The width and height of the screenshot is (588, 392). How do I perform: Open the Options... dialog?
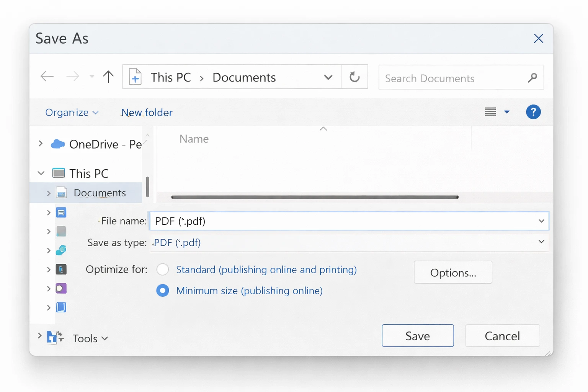[453, 272]
